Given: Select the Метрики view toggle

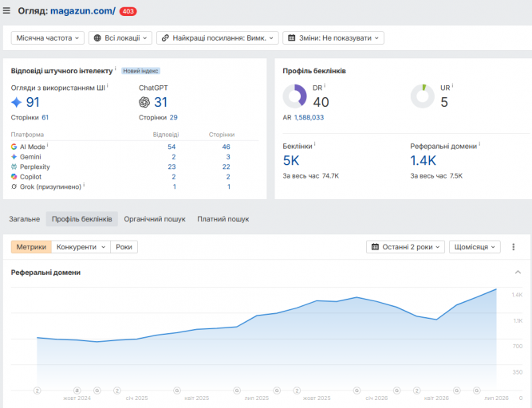Looking at the screenshot, I should [x=31, y=247].
